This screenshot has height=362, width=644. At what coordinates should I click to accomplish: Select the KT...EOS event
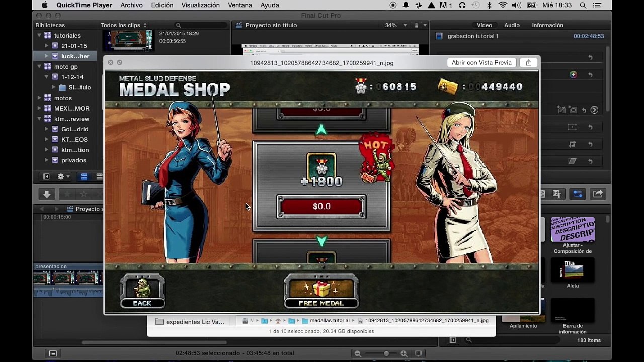74,140
